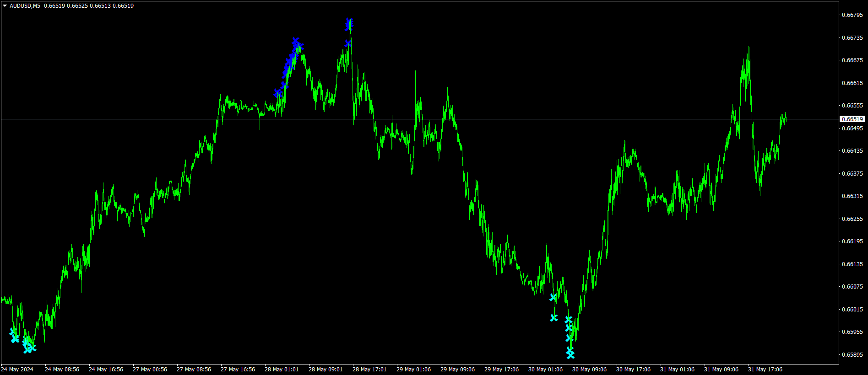Select the 0.66255 level on the price scale
Image resolution: width=868 pixels, height=375 pixels.
(x=852, y=219)
